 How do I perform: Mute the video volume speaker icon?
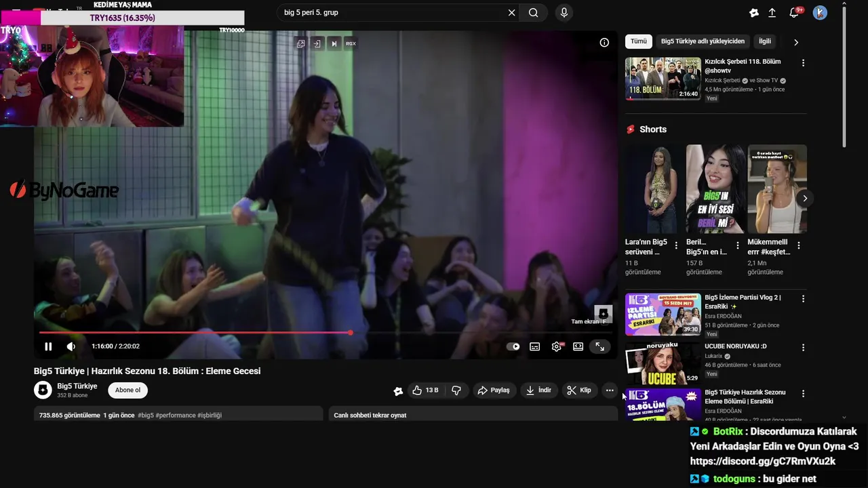click(x=71, y=346)
